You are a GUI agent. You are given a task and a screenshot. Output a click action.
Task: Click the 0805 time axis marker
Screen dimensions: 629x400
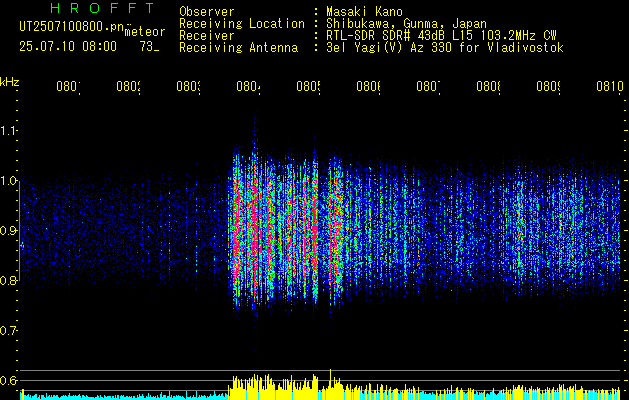pyautogui.click(x=308, y=86)
